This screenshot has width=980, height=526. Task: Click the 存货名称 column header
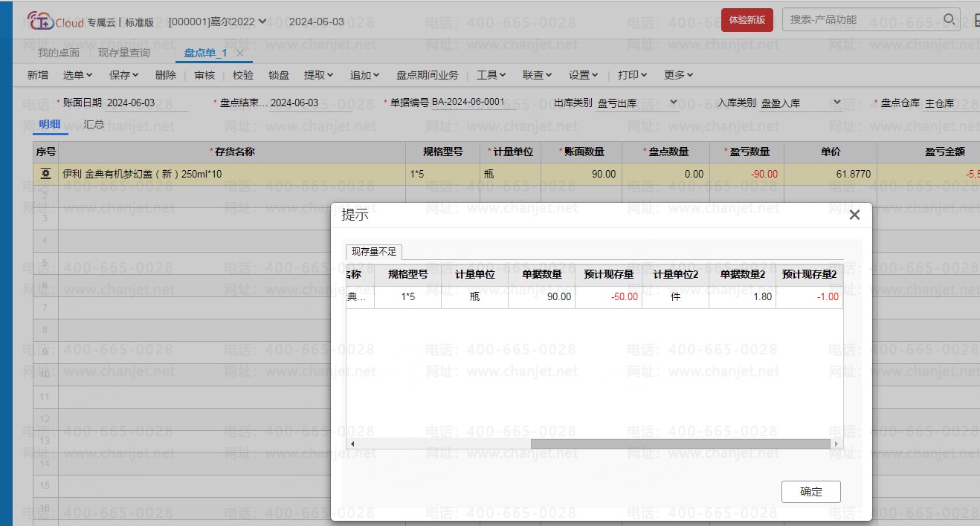(x=231, y=152)
